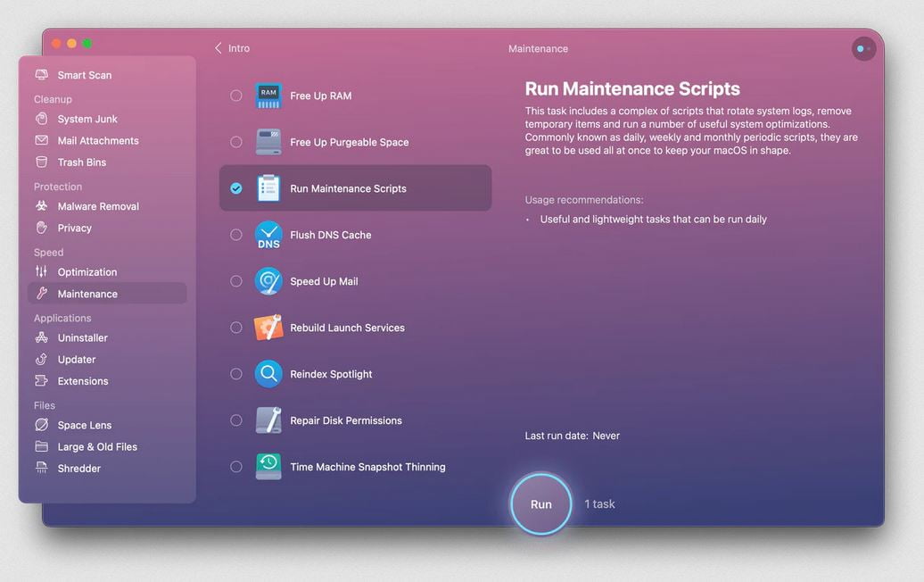The height and width of the screenshot is (582, 924).
Task: Open the Updater module label
Action: 77,359
